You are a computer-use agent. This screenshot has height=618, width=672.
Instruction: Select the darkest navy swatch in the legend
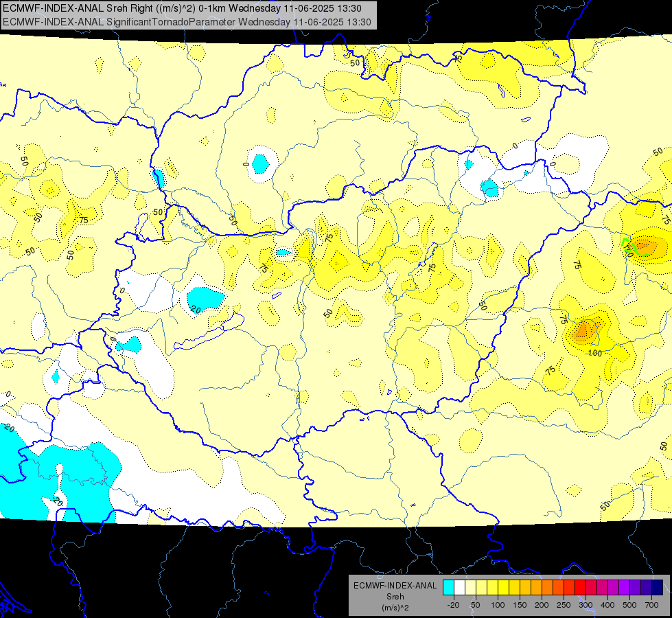click(657, 588)
